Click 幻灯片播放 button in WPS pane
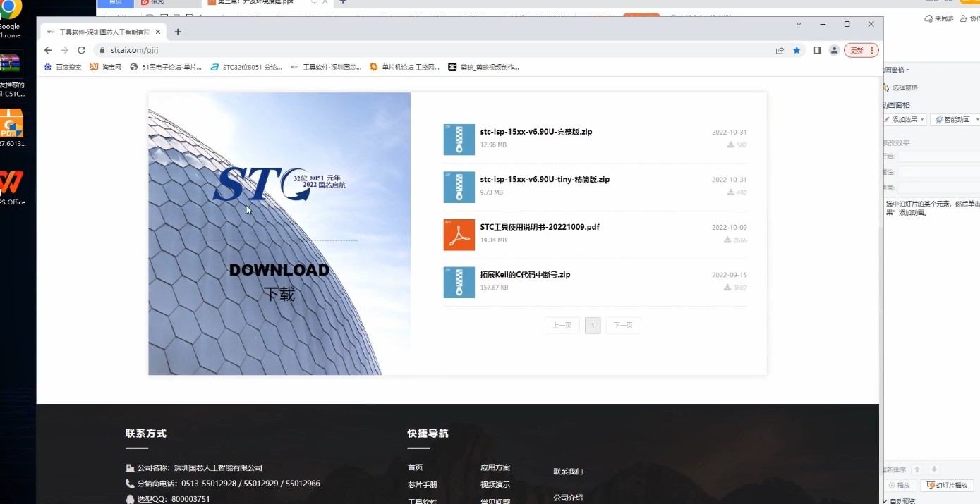The width and height of the screenshot is (980, 504). [947, 486]
